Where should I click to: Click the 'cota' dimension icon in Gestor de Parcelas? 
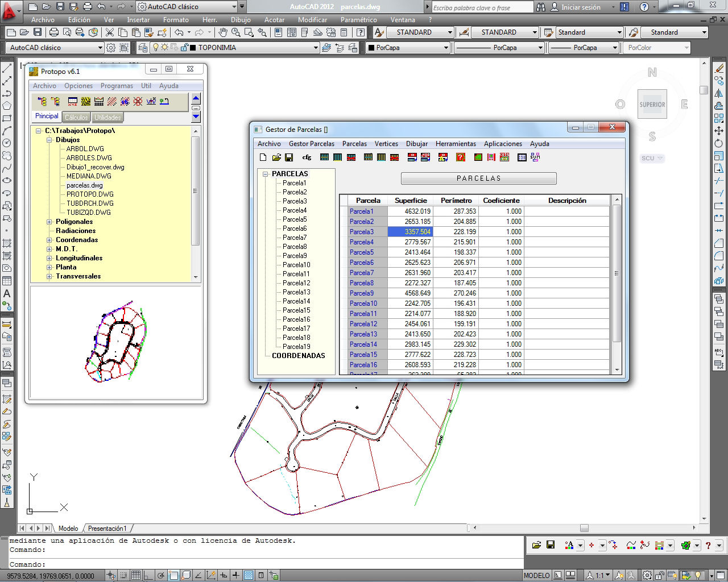(504, 157)
